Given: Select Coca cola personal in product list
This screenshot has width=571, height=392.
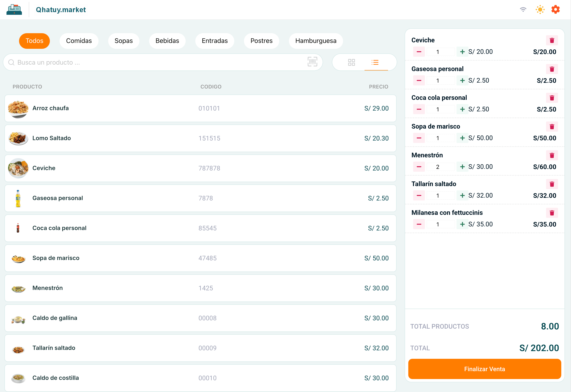Looking at the screenshot, I should 200,228.
